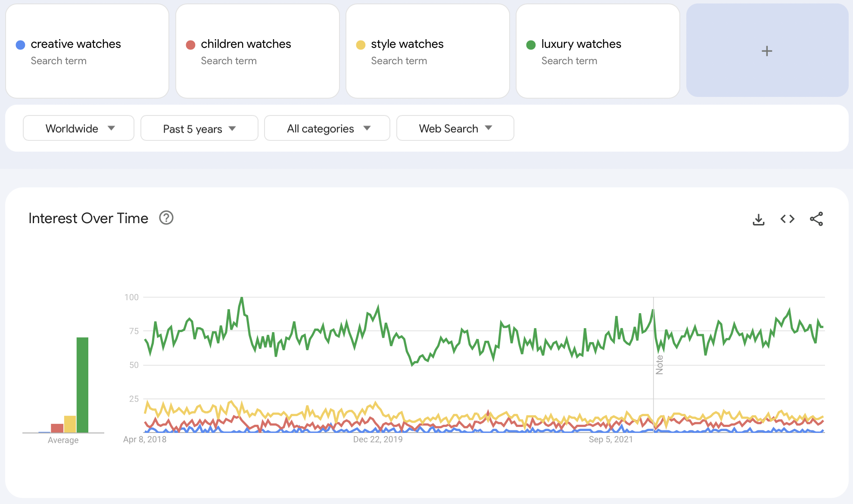Click the red children watches color dot
This screenshot has width=853, height=504.
tap(190, 45)
